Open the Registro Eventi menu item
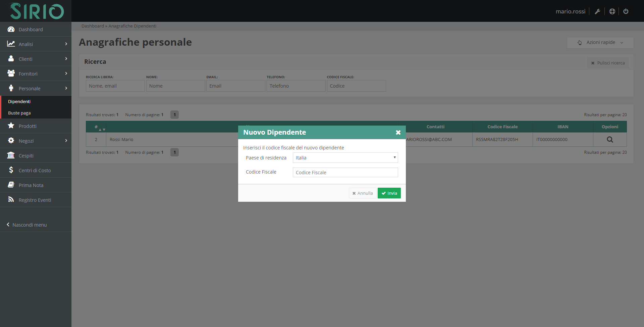The height and width of the screenshot is (327, 644). click(x=36, y=200)
